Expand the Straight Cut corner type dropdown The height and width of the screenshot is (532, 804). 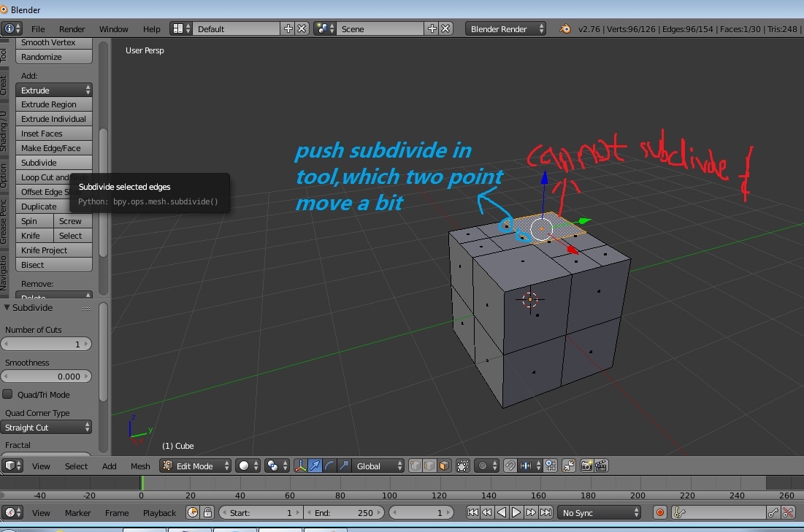[x=47, y=428]
